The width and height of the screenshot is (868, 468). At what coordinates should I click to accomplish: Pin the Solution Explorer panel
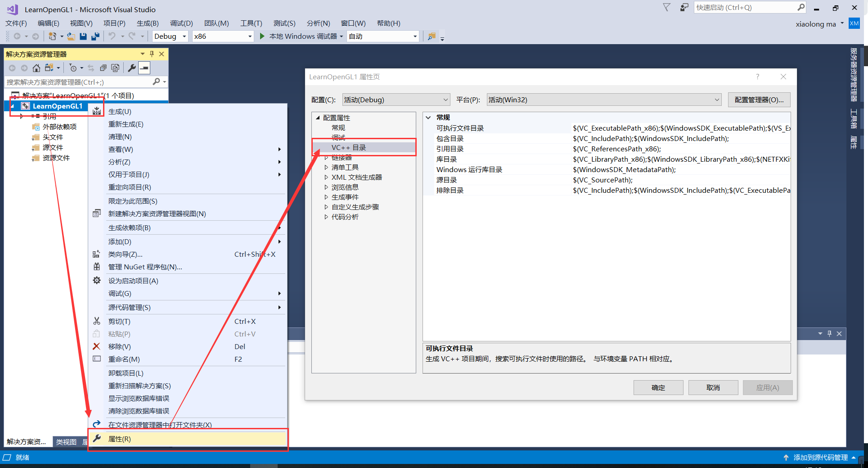coord(152,54)
